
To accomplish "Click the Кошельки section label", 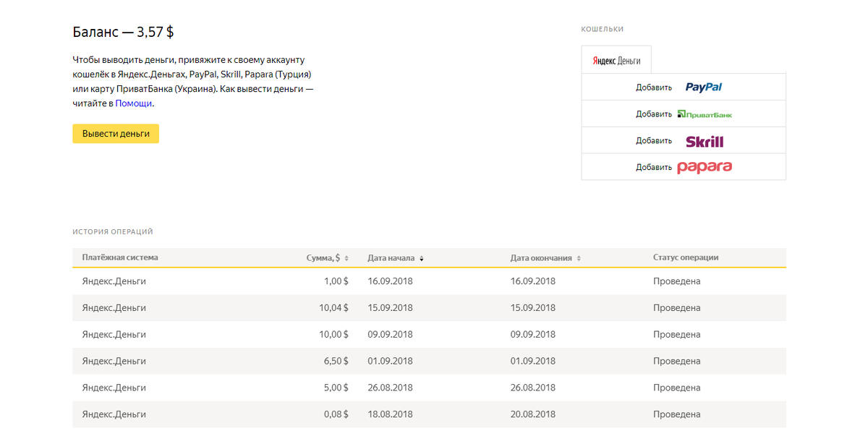I will coord(603,30).
